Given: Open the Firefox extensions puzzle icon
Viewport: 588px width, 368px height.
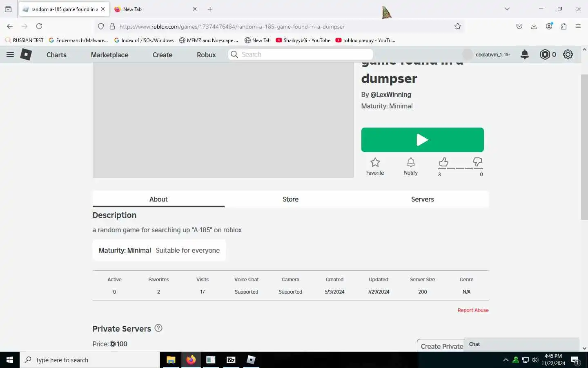Looking at the screenshot, I should (563, 26).
